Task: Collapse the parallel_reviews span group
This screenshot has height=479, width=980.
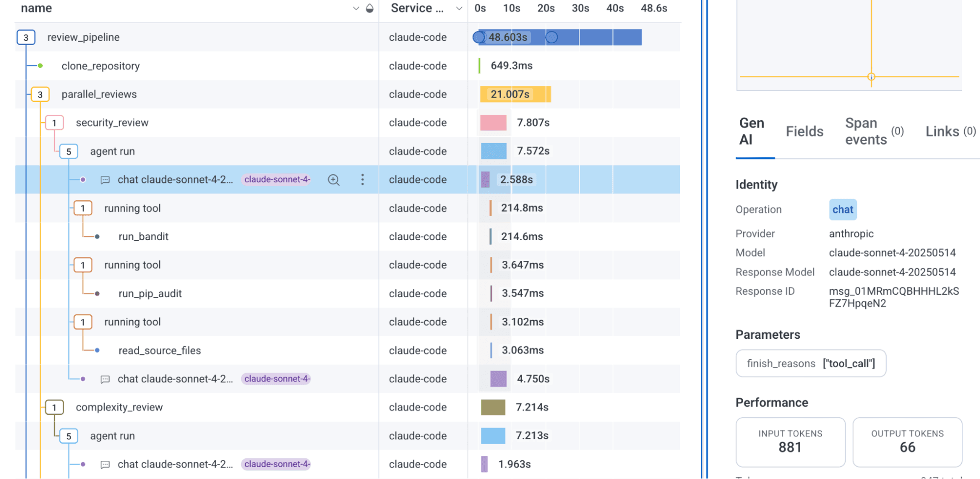Action: (x=40, y=94)
